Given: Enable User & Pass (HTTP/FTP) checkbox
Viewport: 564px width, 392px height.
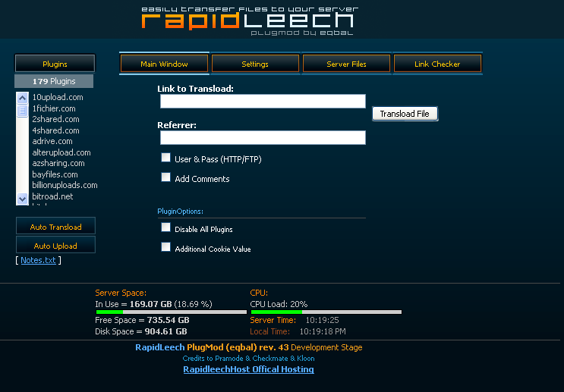Looking at the screenshot, I should 165,158.
